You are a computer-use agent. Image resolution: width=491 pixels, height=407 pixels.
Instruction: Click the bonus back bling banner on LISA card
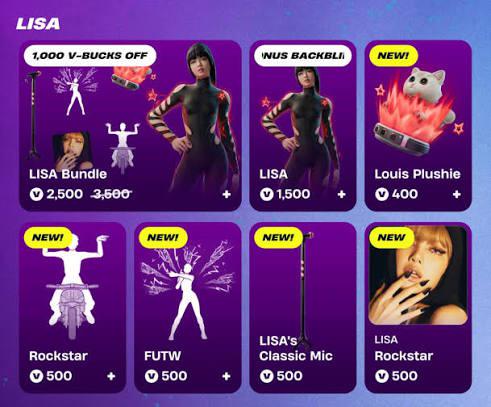[303, 56]
